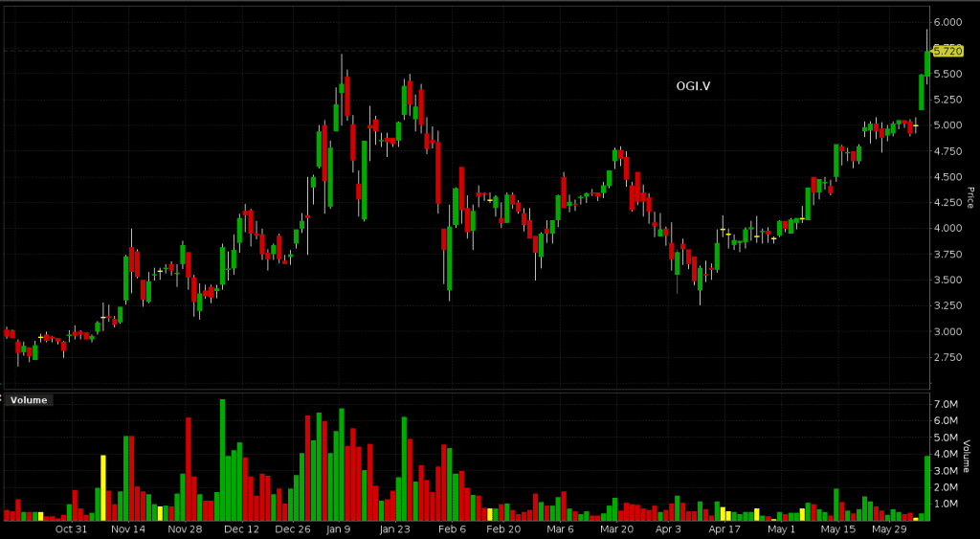Select the OGI.V ticker symbol label
The image size is (980, 539).
tap(693, 86)
